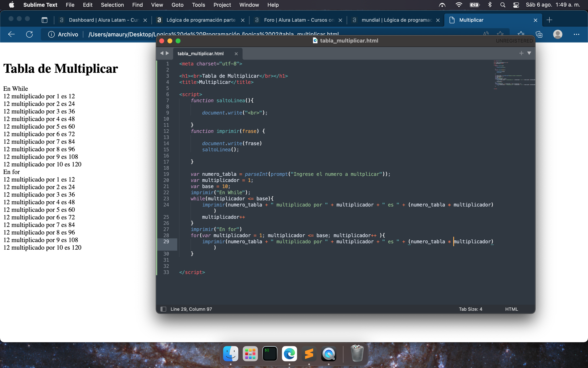
Task: Open the File menu
Action: (x=70, y=5)
